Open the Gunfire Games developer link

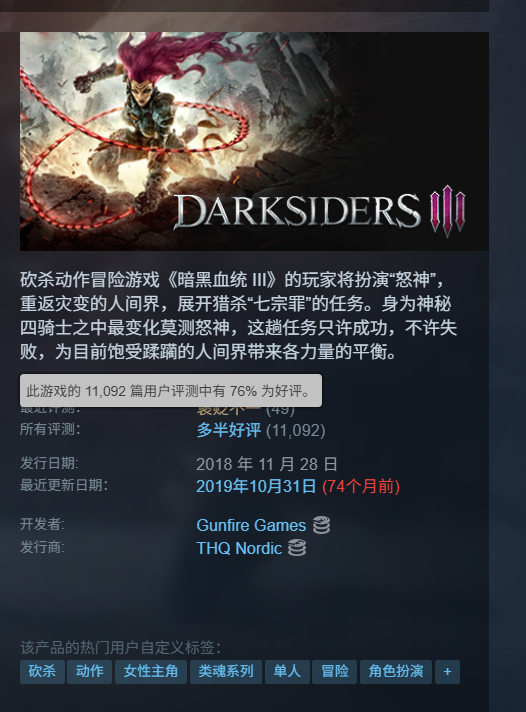[x=251, y=525]
